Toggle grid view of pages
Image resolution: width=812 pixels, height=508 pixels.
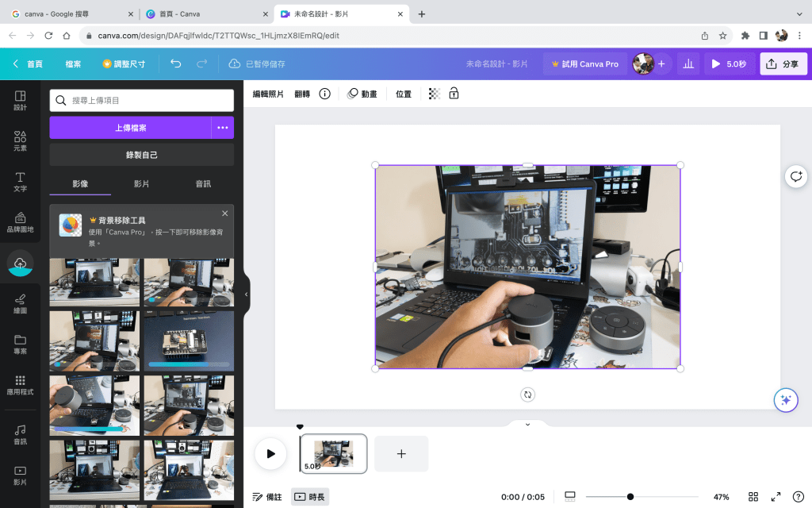(753, 497)
